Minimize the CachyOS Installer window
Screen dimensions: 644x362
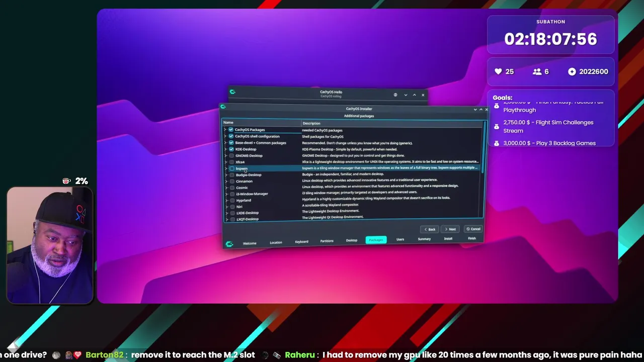click(475, 109)
